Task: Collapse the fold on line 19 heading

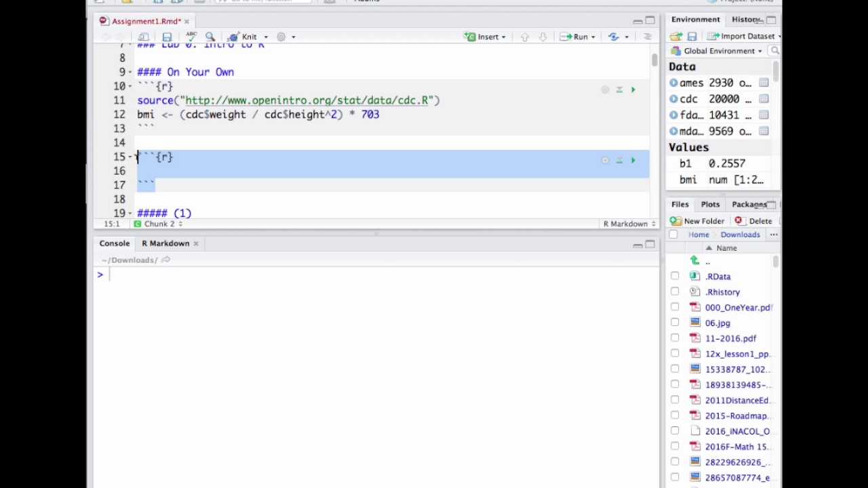Action: click(130, 214)
